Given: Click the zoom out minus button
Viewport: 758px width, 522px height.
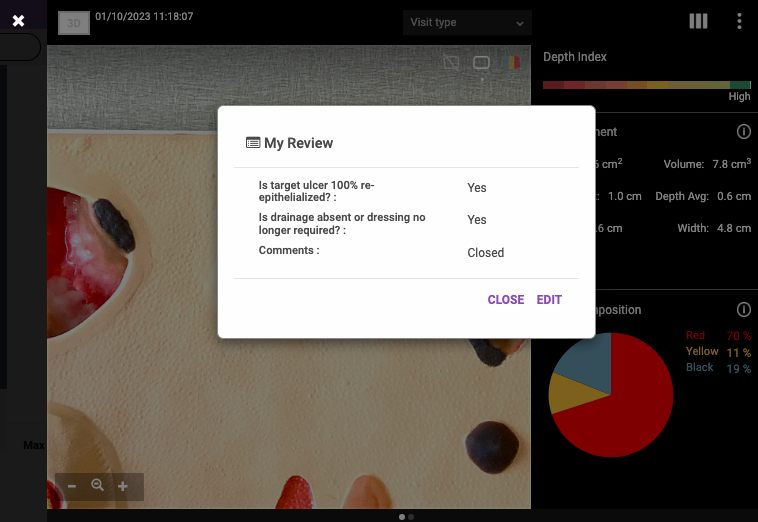Looking at the screenshot, I should point(72,486).
